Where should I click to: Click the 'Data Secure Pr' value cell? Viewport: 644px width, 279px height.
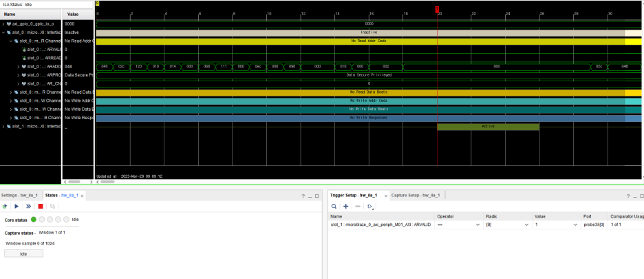click(78, 75)
